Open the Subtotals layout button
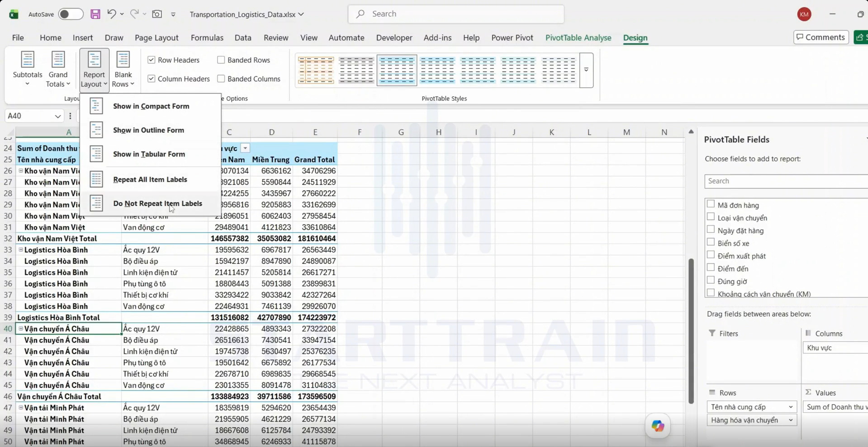868x447 pixels. pyautogui.click(x=28, y=69)
